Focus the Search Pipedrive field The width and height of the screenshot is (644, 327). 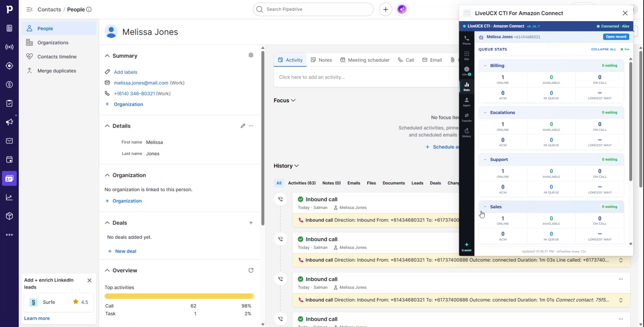click(x=313, y=9)
